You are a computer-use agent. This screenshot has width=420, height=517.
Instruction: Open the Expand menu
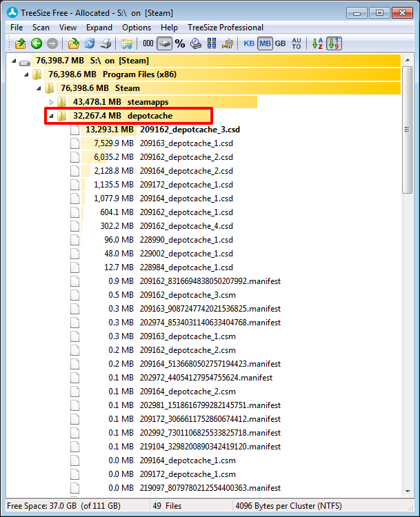tap(99, 28)
